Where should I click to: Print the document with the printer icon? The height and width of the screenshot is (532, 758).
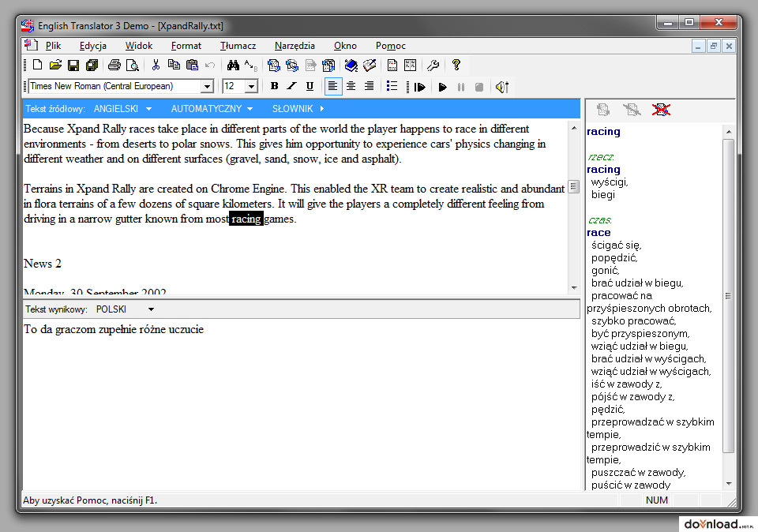[x=114, y=65]
